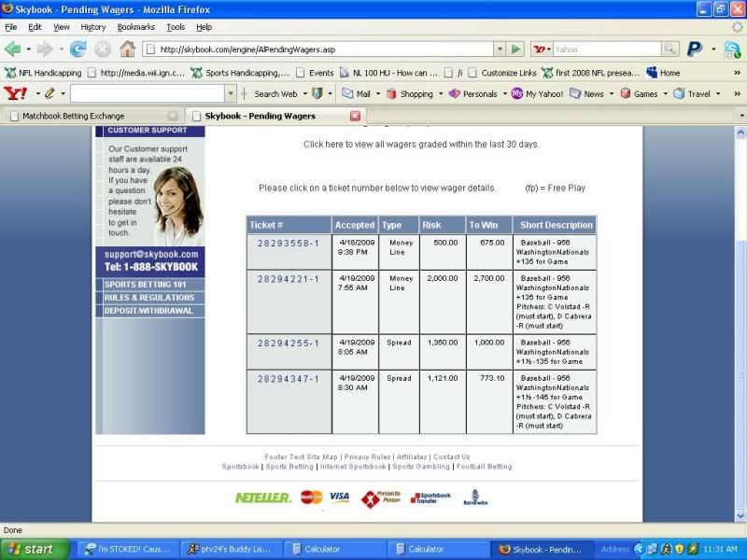The image size is (747, 560).
Task: Click the grey Forward arrow button
Action: pyautogui.click(x=45, y=49)
